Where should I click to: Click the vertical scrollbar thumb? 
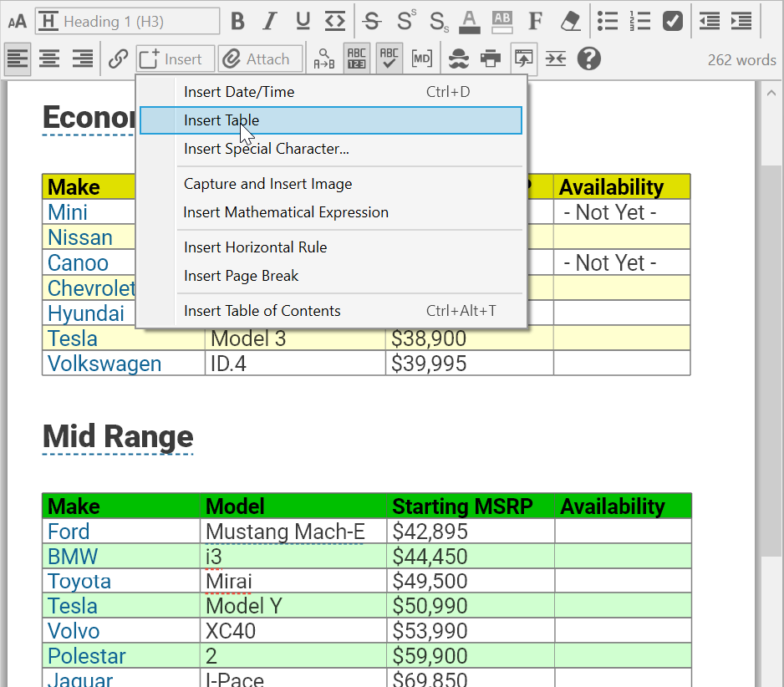click(770, 359)
